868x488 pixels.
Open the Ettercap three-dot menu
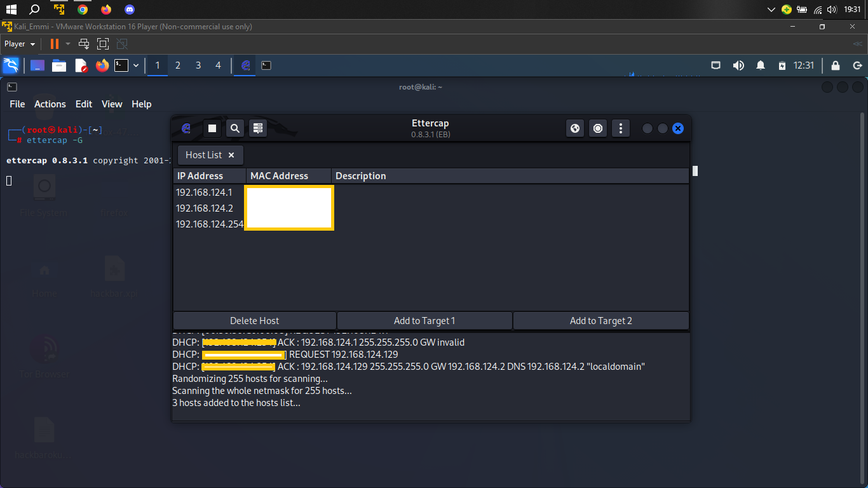point(620,128)
